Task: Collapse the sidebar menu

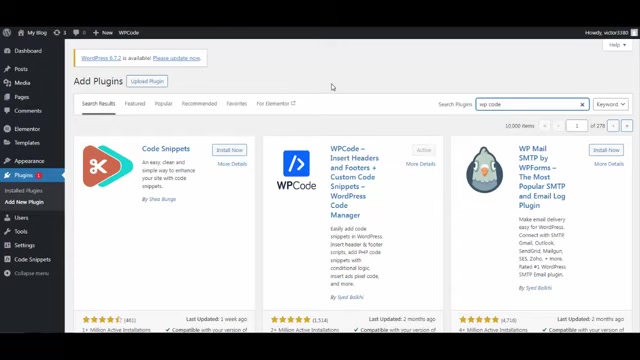Action: (31, 273)
